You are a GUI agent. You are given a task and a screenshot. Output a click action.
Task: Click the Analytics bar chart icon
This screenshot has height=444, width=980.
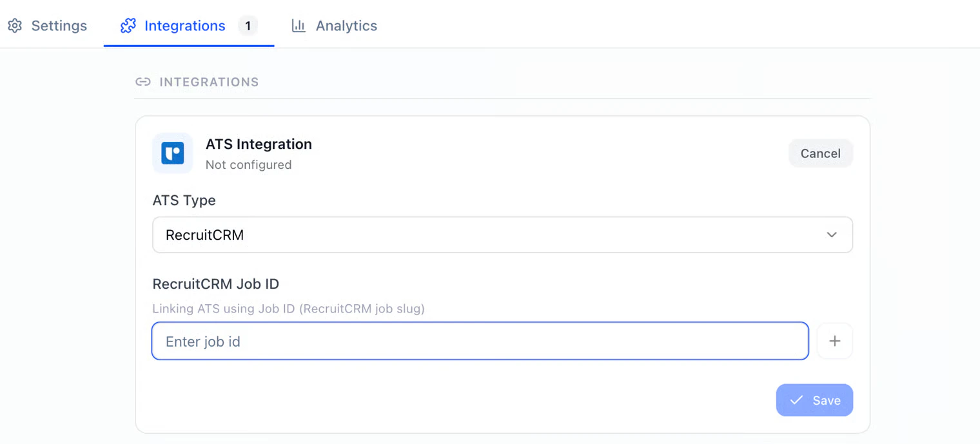[299, 26]
